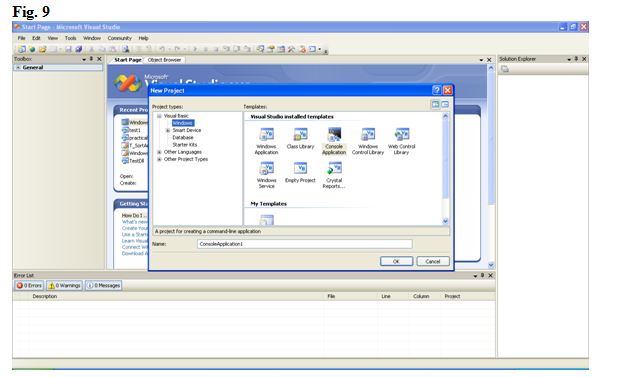Click the Toolbox hammer-and-wrench toolbar icon

[291, 49]
